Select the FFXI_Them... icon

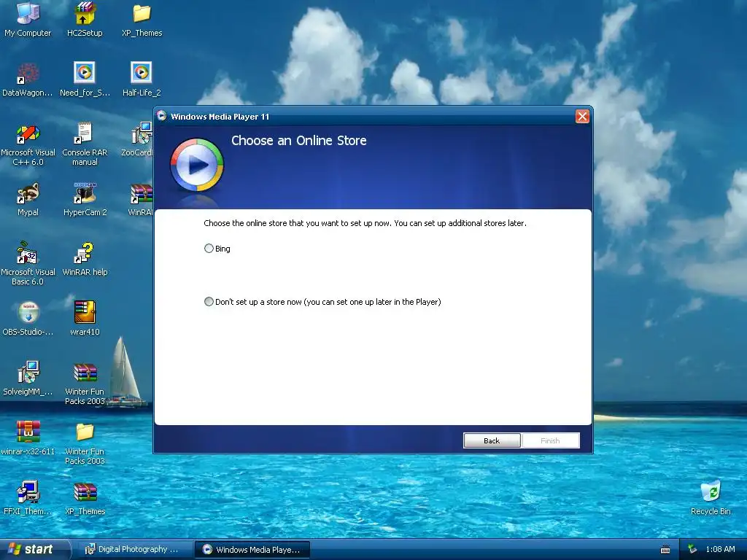pyautogui.click(x=28, y=497)
